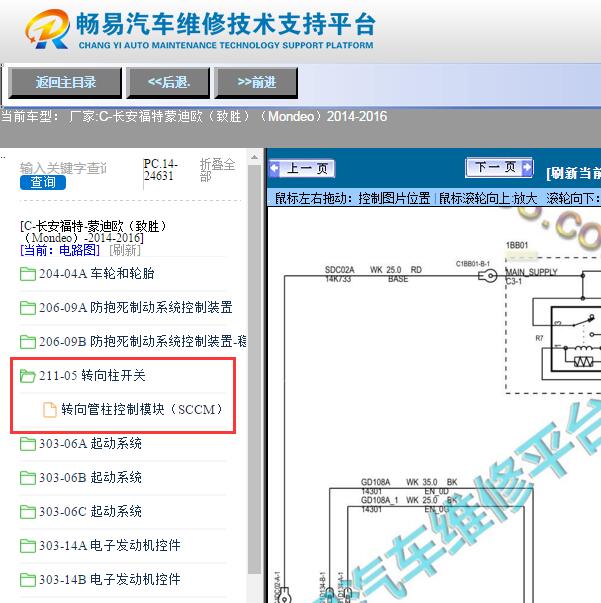Click the MAIN_SUPPLY label in diagram

pos(532,272)
